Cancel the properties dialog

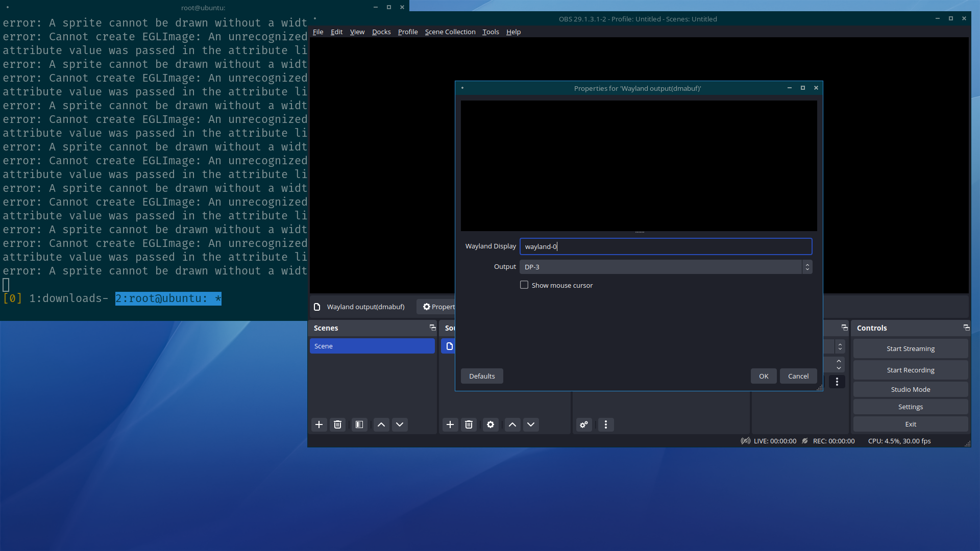pos(798,376)
